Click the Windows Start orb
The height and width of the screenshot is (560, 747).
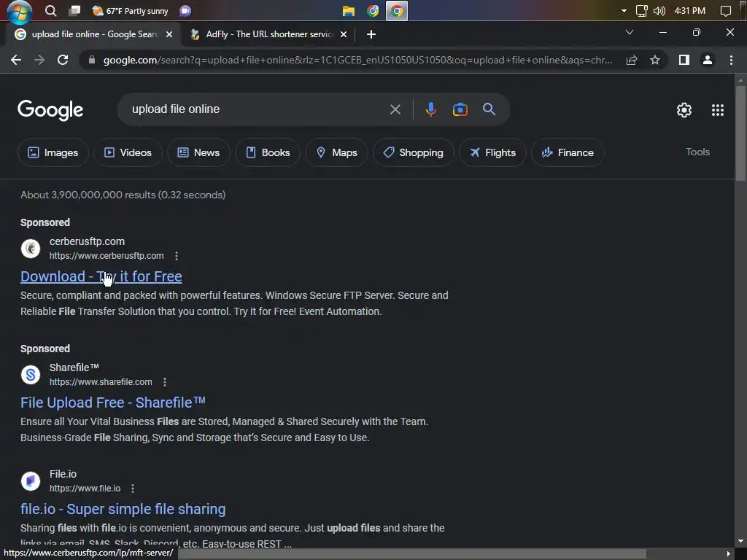point(20,11)
